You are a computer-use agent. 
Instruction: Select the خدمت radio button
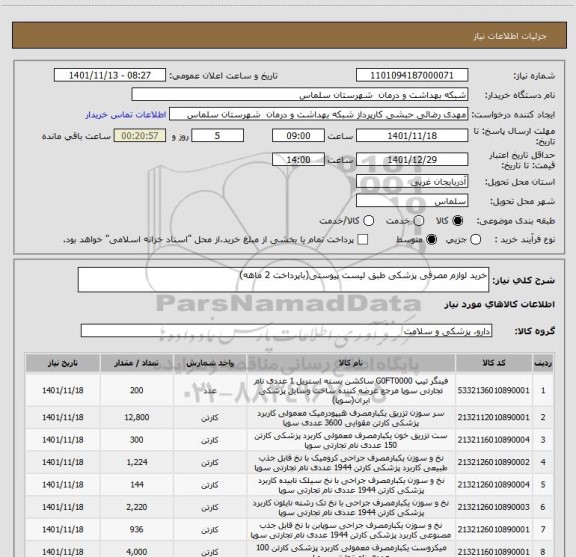pyautogui.click(x=419, y=220)
